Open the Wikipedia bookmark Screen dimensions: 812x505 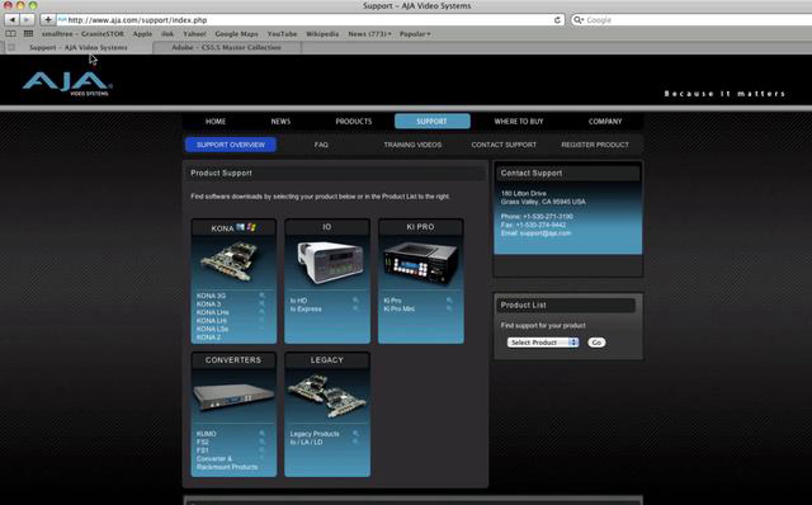click(322, 34)
